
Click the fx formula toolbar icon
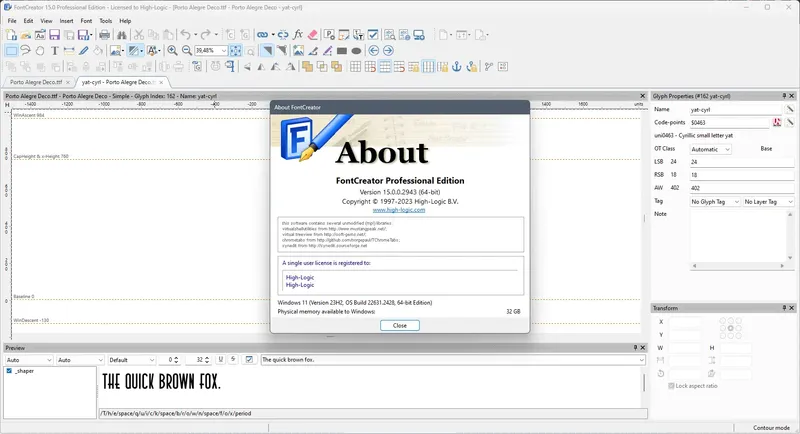(298, 35)
